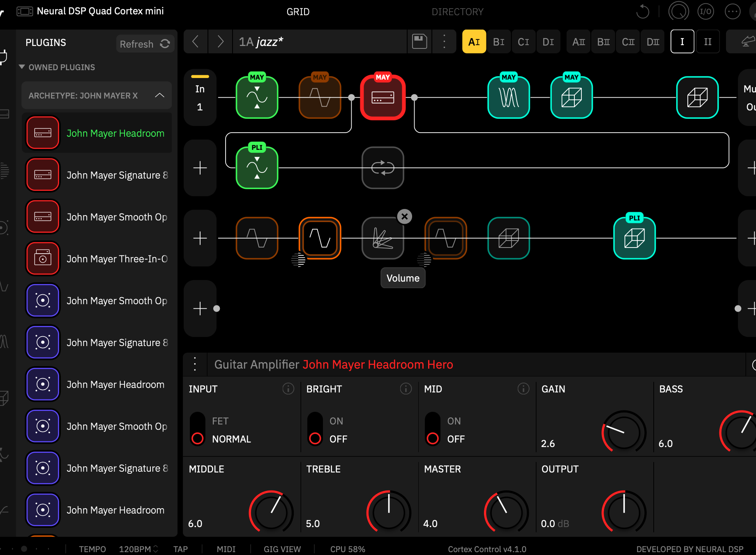Select the PLI compressor block in row two
This screenshot has width=756, height=555.
click(x=257, y=167)
